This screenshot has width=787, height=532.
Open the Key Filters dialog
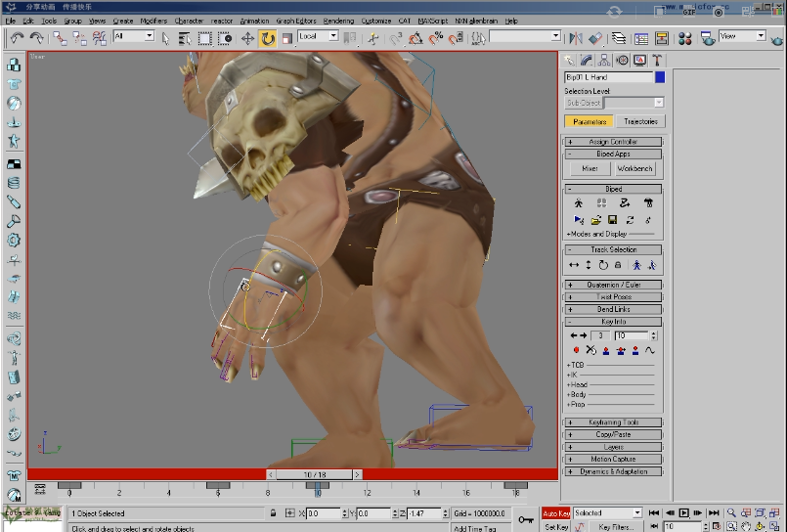pos(616,527)
